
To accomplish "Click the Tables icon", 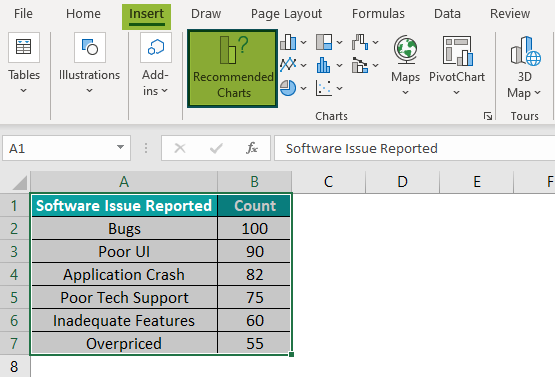I will (24, 47).
